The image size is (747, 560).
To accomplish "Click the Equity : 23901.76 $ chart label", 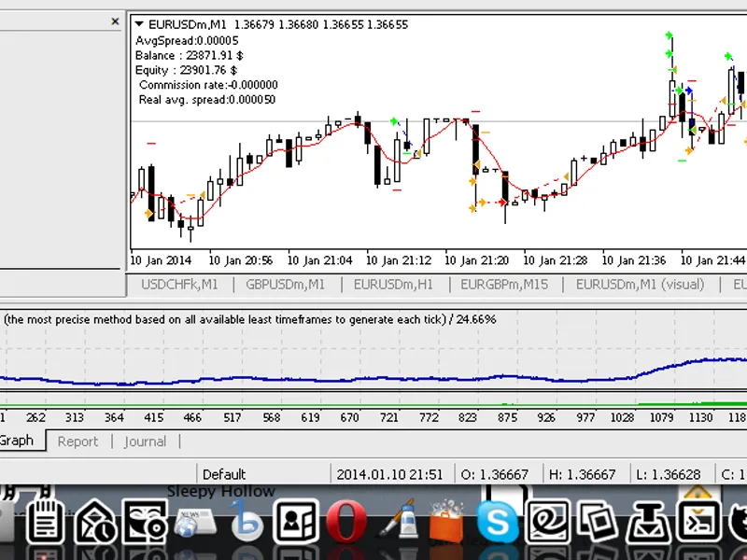I will pos(186,70).
